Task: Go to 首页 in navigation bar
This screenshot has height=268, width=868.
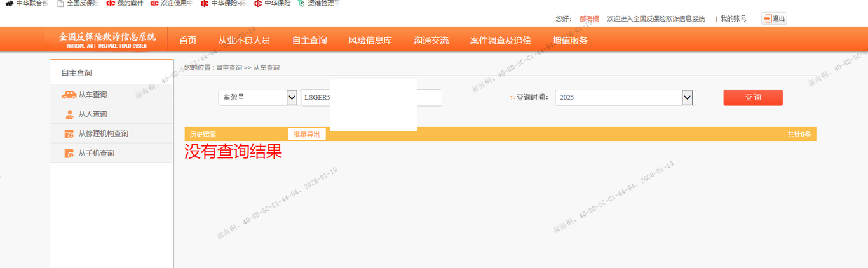Action: 187,41
